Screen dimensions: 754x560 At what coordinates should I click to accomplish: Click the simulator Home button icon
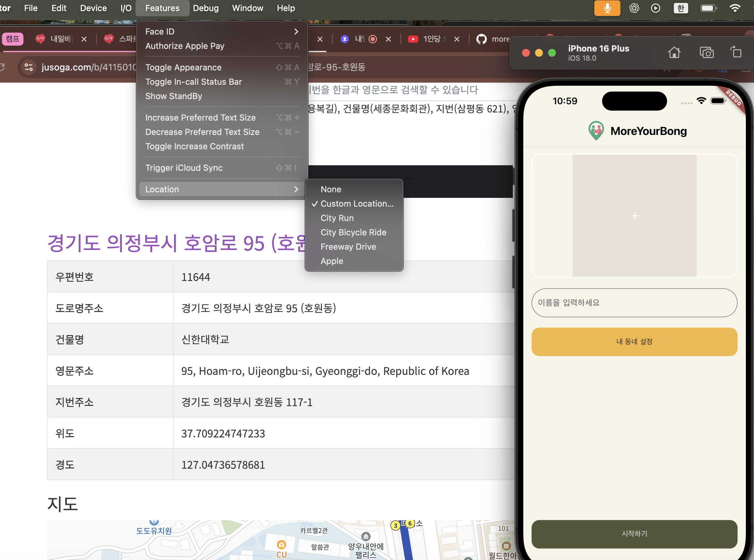pyautogui.click(x=674, y=52)
